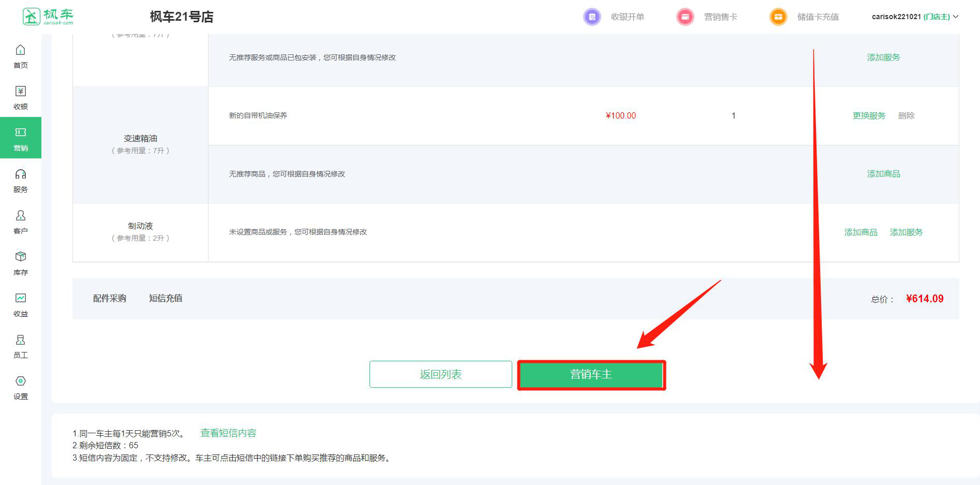The image size is (980, 485).
Task: Click the purple 收银开单 icon
Action: [592, 17]
